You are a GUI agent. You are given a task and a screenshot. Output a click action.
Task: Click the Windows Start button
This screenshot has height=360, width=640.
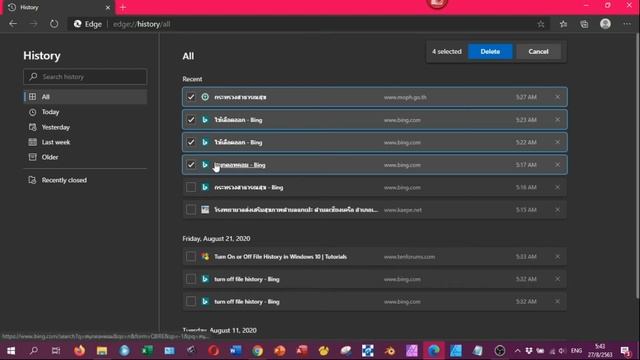coord(11,350)
